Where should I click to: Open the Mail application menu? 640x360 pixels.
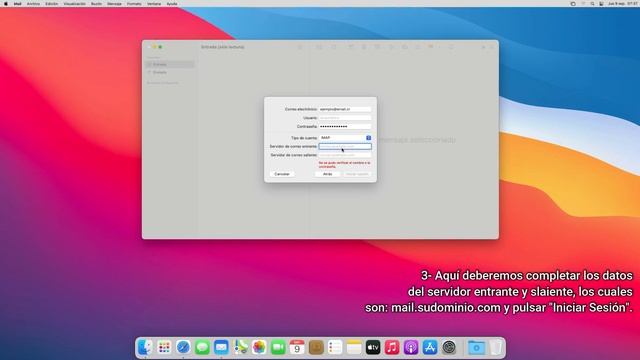coord(18,4)
